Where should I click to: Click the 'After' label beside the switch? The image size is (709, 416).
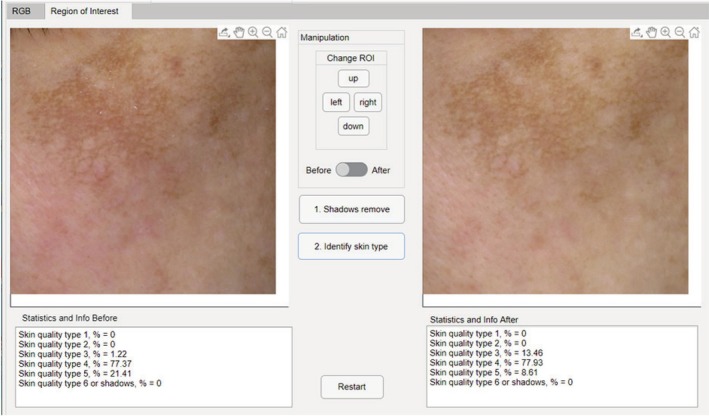pos(381,170)
